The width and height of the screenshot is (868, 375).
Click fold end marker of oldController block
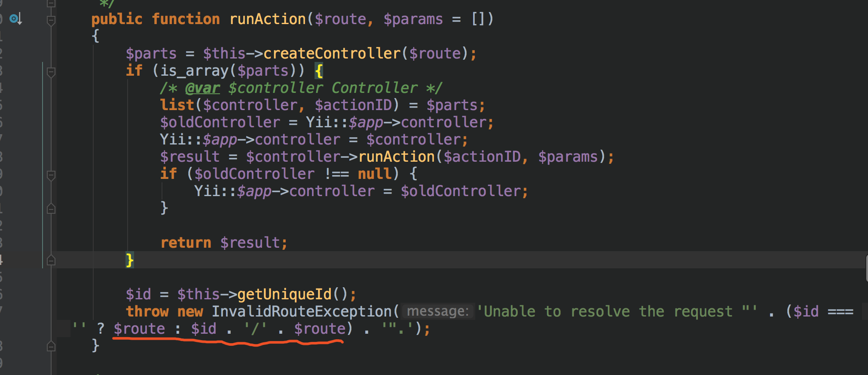point(51,209)
